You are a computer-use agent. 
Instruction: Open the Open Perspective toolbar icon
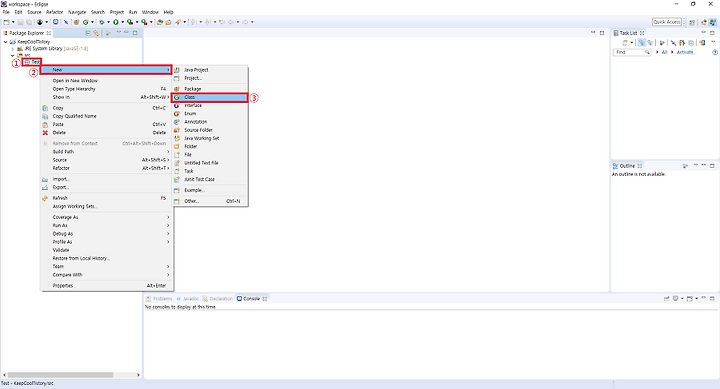tap(692, 22)
